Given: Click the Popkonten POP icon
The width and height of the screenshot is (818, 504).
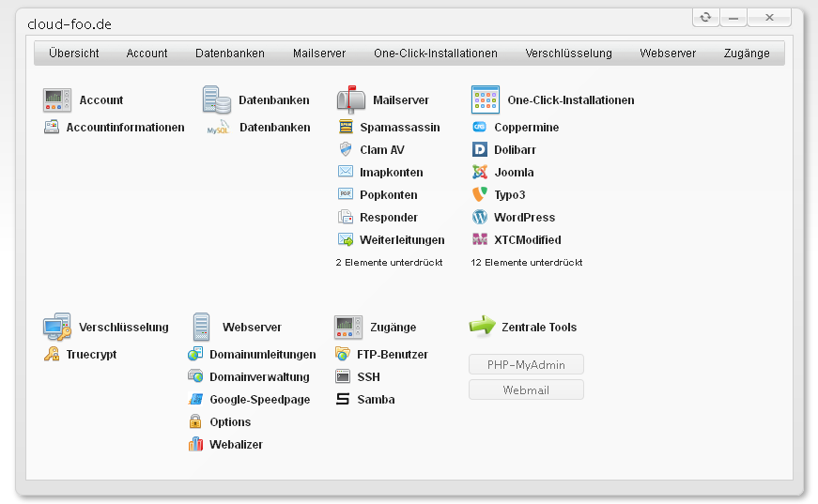Looking at the screenshot, I should 346,194.
